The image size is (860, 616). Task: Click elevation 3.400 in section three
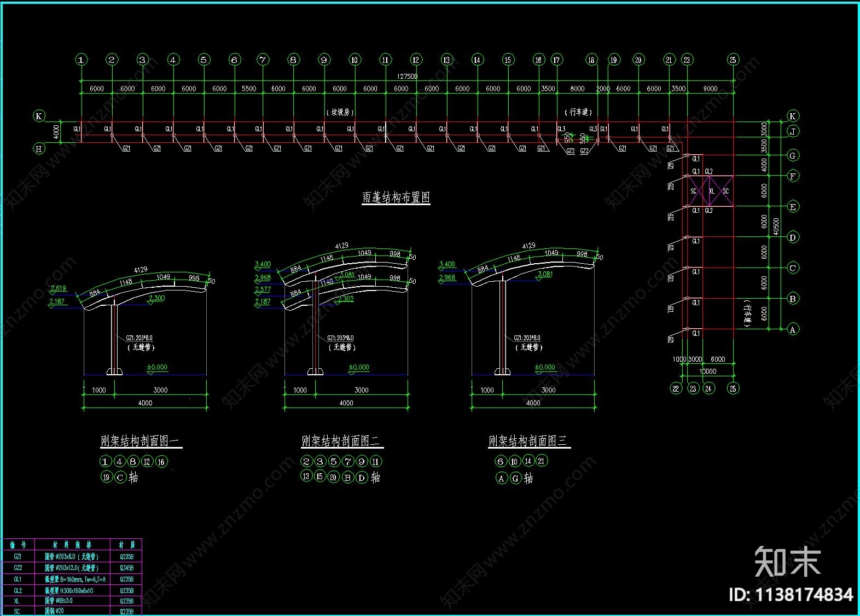(x=447, y=264)
